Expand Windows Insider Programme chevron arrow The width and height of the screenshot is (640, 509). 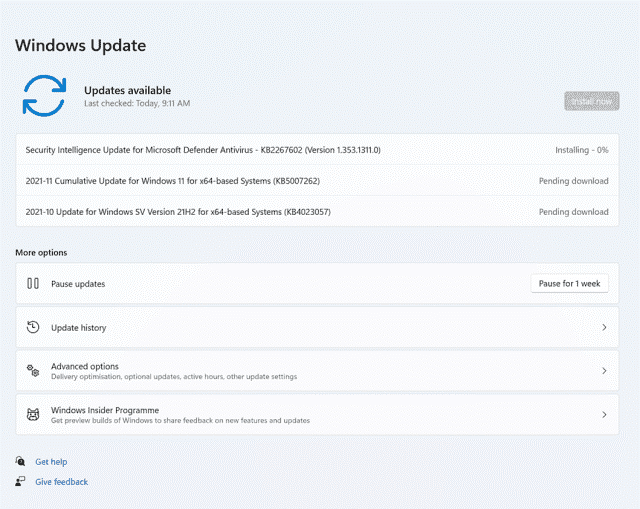604,415
